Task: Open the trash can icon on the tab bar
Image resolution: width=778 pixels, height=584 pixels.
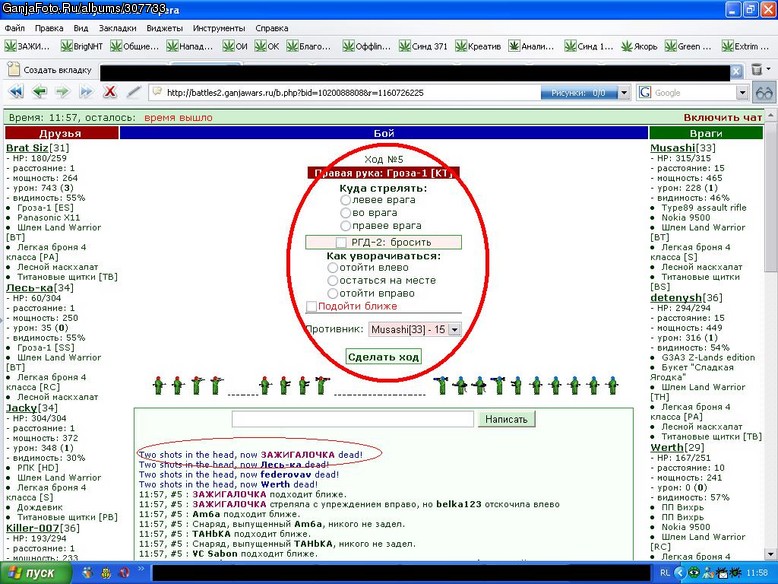Action: click(x=756, y=69)
